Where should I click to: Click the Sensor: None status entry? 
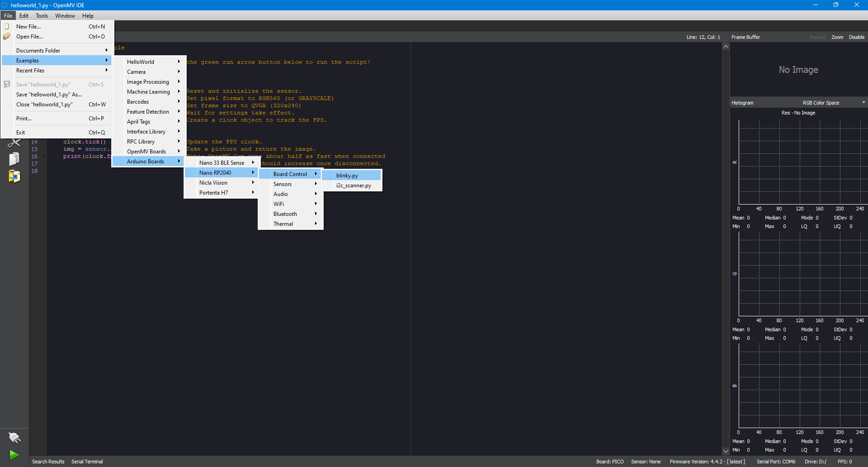[646, 462]
